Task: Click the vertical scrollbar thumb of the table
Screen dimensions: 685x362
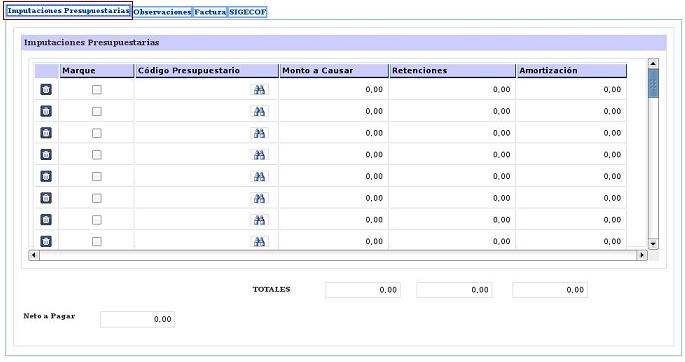Action: (x=653, y=84)
